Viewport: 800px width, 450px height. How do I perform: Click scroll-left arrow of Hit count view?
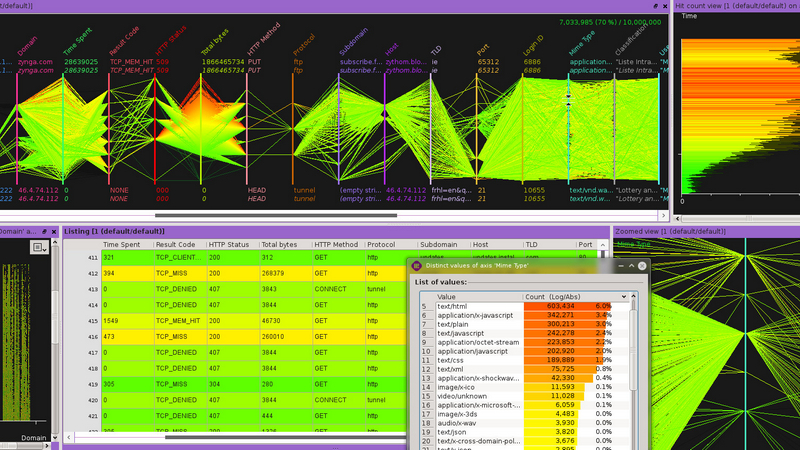click(678, 218)
